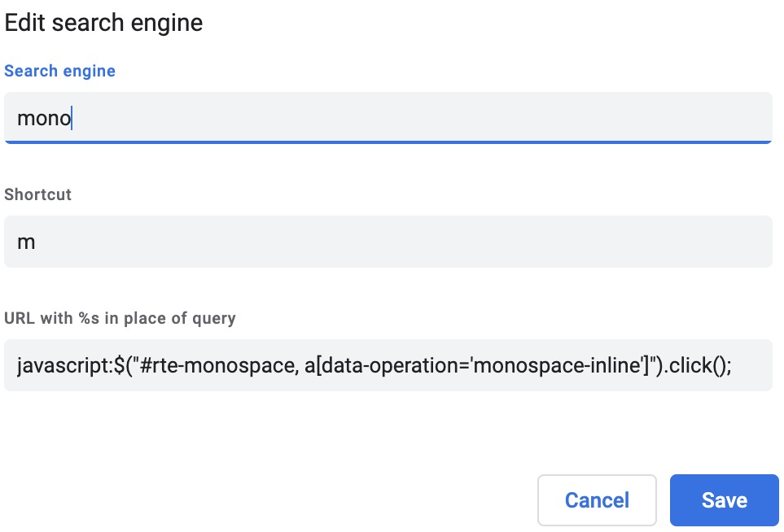Select the text 'mono' in the name field
The width and height of the screenshot is (784, 532).
pyautogui.click(x=44, y=117)
